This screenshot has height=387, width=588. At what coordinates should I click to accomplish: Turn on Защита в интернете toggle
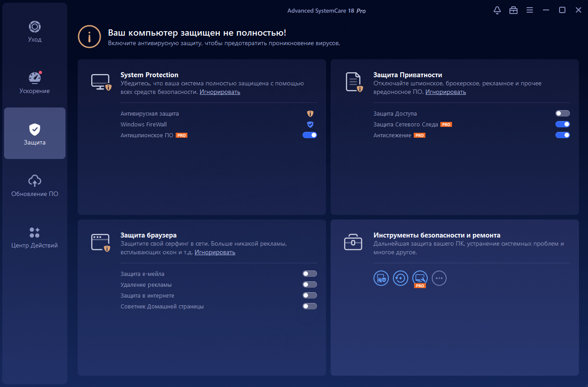(310, 295)
